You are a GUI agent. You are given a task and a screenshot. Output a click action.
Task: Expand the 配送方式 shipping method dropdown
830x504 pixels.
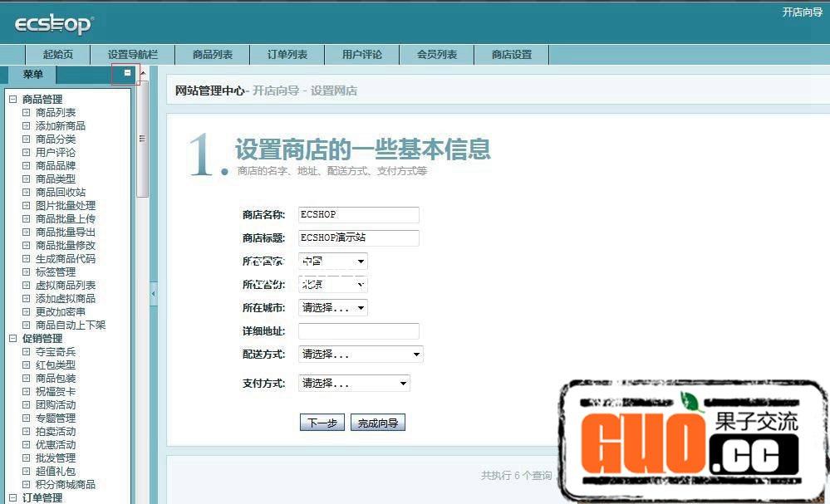pyautogui.click(x=361, y=355)
